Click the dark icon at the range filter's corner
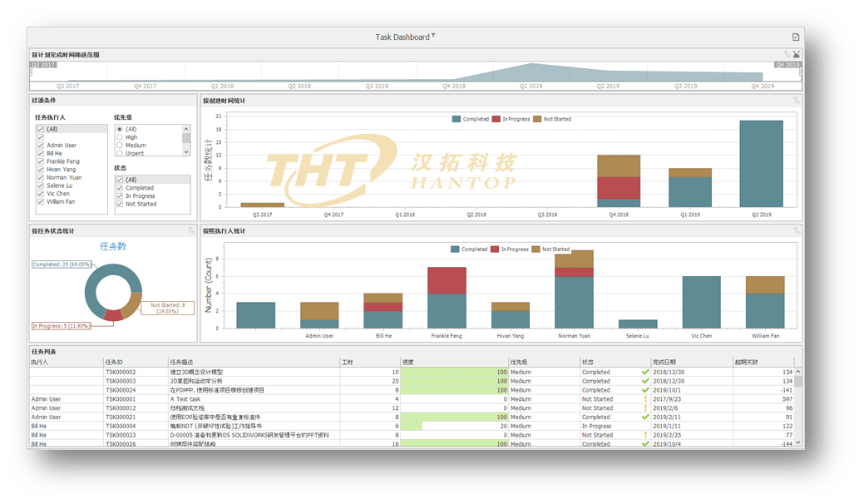Image resolution: width=859 pixels, height=504 pixels. tap(796, 54)
